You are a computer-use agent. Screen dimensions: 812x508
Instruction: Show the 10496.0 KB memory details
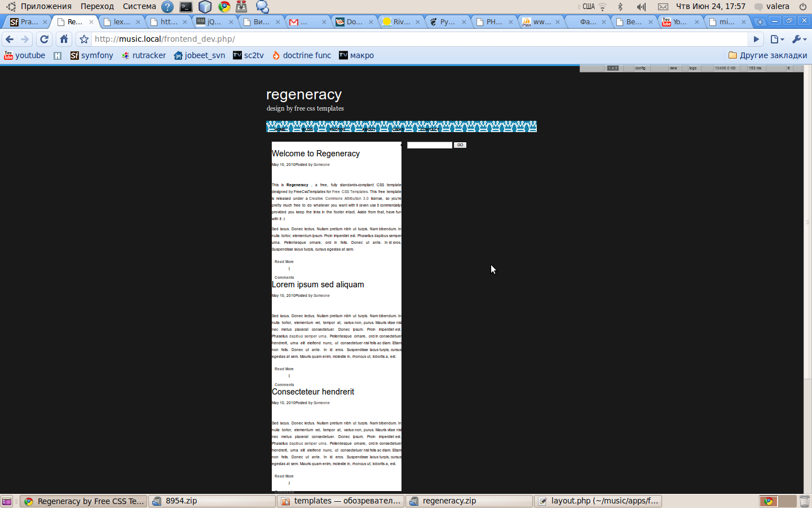click(725, 68)
